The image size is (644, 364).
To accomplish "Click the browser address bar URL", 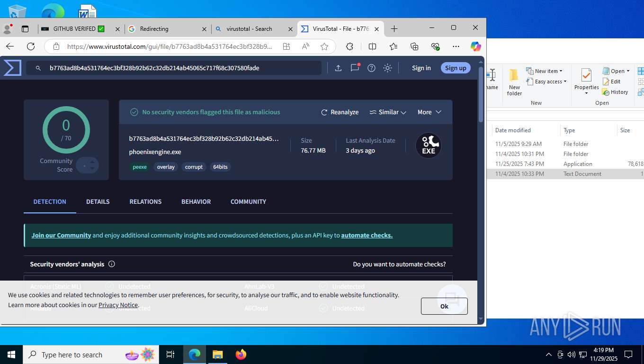I will pos(170,46).
